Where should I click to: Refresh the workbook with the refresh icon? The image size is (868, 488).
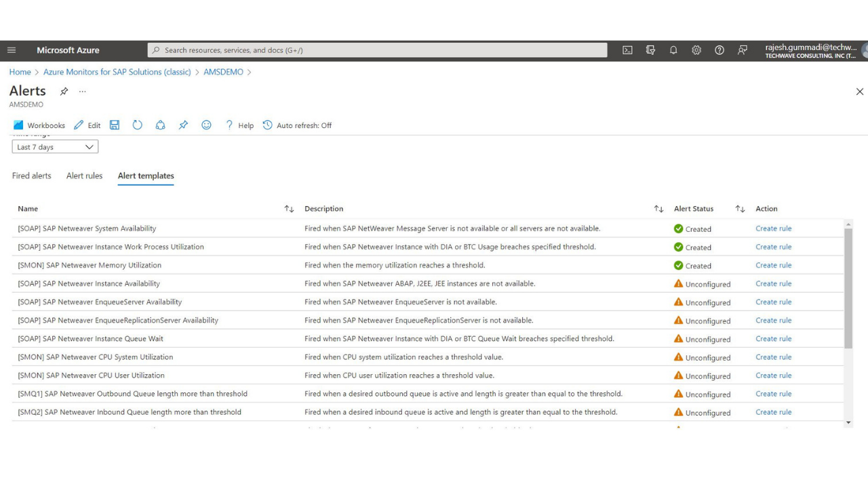[x=137, y=125]
